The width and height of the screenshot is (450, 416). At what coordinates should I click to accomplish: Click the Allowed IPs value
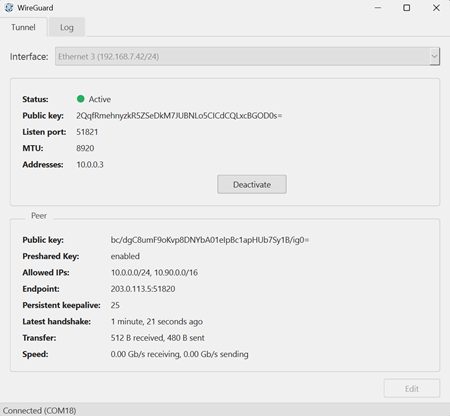click(x=154, y=273)
